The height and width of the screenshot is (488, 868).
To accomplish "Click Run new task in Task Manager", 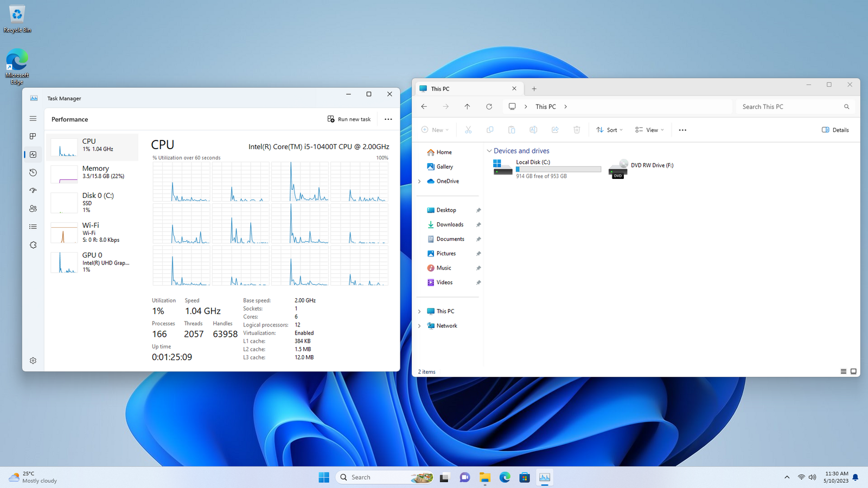I will (x=349, y=119).
